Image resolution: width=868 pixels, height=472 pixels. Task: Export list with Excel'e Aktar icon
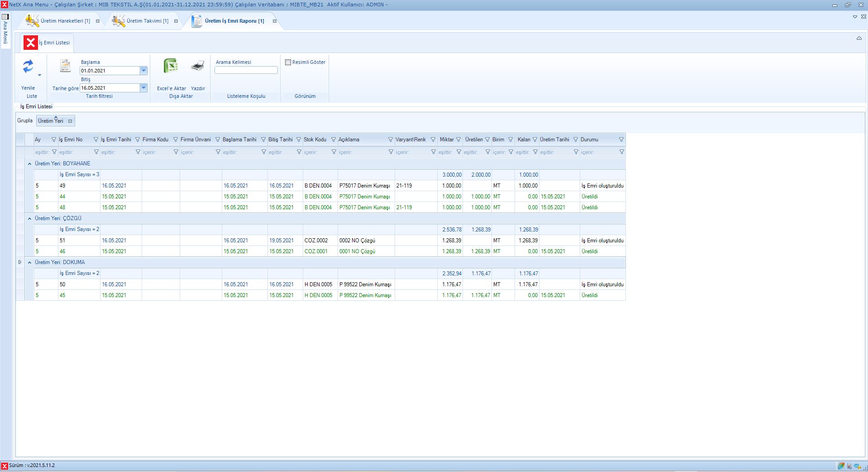171,66
